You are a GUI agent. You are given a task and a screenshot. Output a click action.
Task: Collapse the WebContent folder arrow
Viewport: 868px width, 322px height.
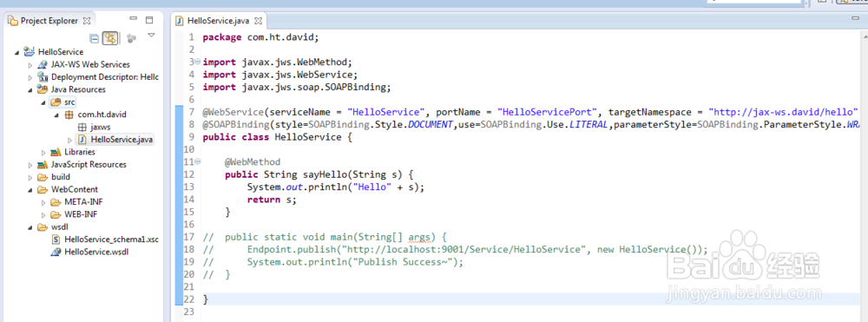[30, 190]
